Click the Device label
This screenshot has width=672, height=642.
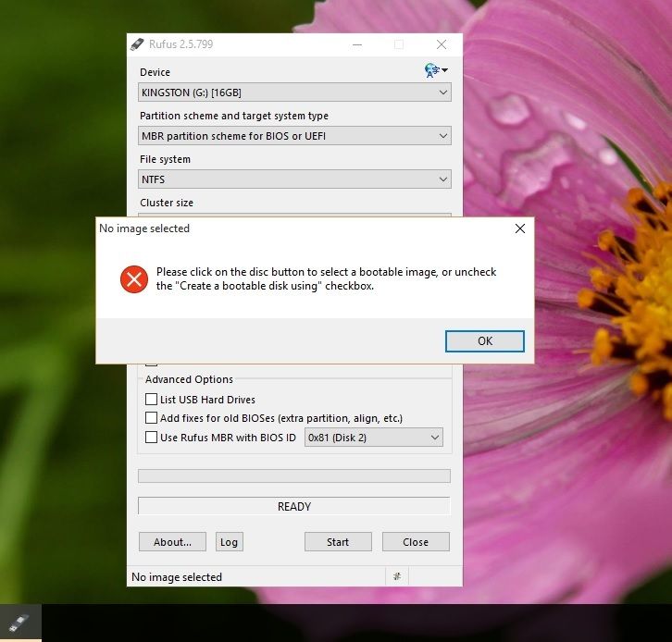(155, 72)
